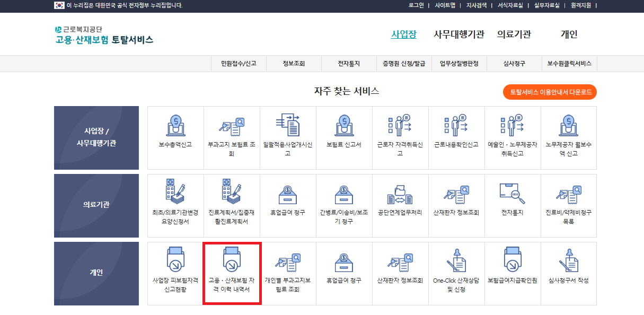Image resolution: width=644 pixels, height=315 pixels.
Task: Open 공단연계업무처리 service icon
Action: [400, 202]
